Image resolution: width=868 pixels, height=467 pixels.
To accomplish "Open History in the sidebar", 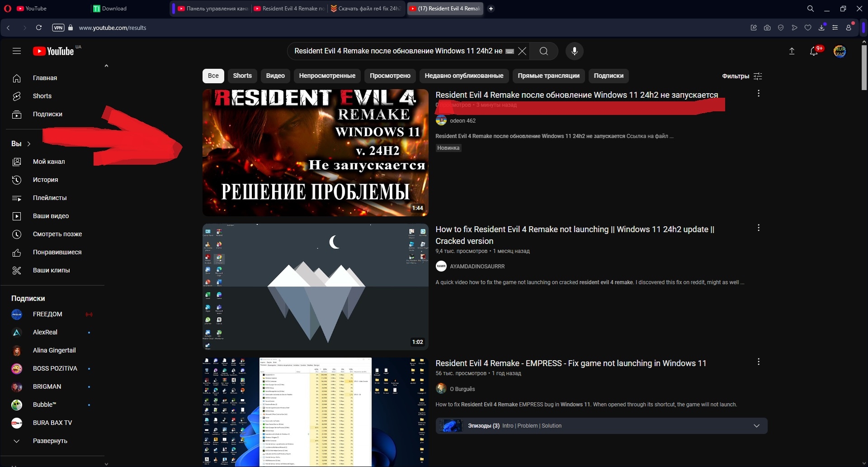I will 45,180.
